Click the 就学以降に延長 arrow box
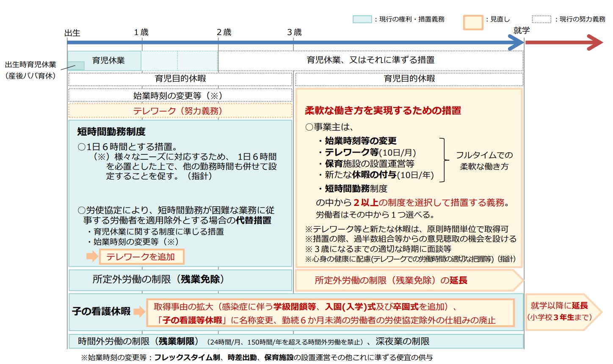The height and width of the screenshot is (364, 613). (563, 312)
